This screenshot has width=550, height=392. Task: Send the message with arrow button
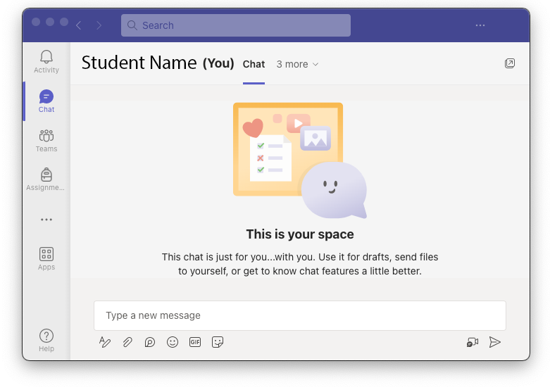point(495,342)
